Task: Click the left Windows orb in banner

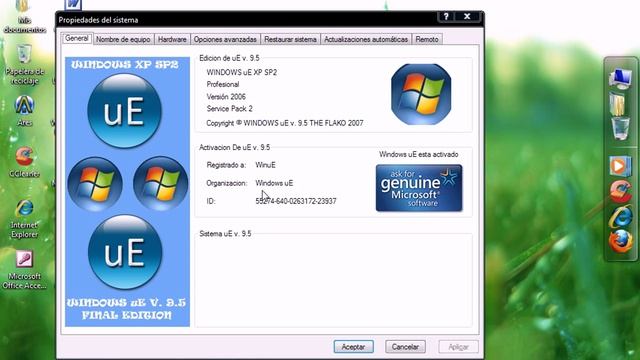Action: [95, 184]
